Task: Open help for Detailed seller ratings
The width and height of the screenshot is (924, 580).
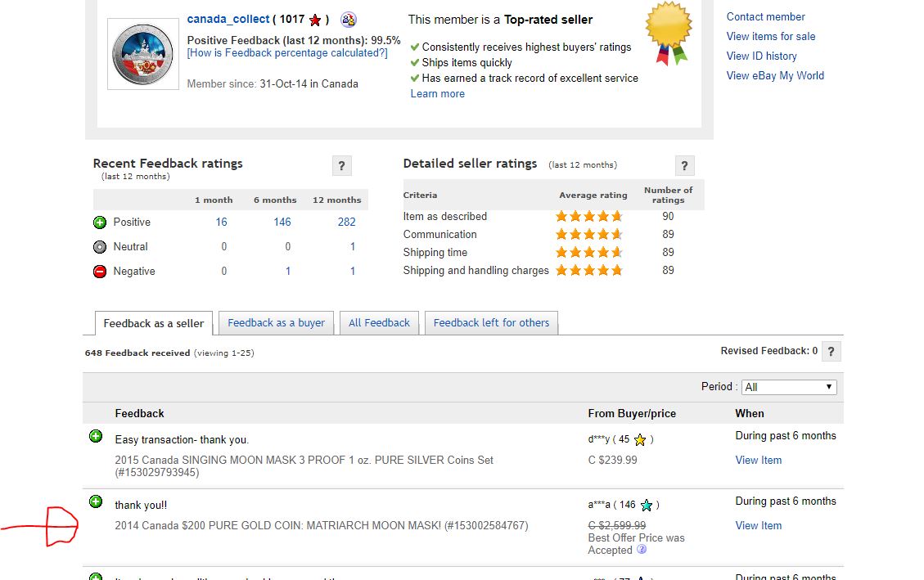Action: [x=684, y=165]
